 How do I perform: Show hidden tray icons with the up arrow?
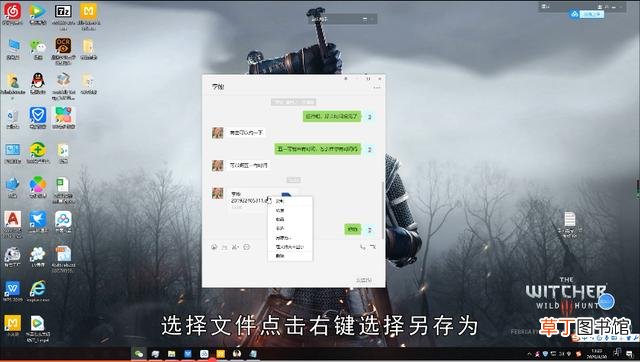[x=529, y=353]
